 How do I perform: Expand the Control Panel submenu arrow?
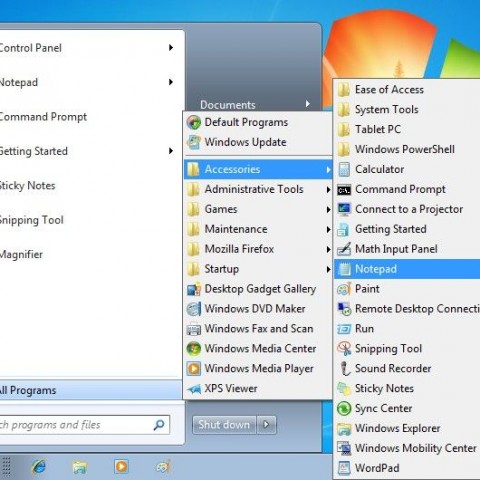[x=171, y=48]
